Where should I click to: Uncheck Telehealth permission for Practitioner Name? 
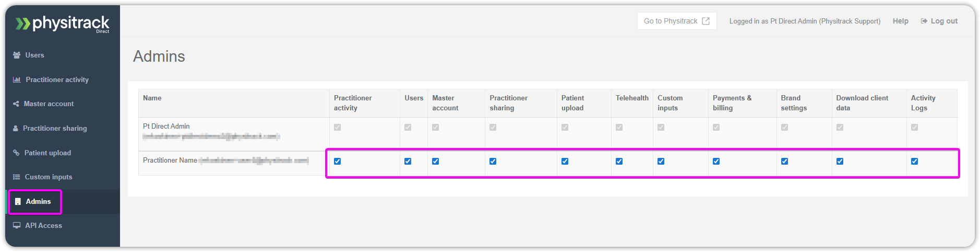coord(619,161)
